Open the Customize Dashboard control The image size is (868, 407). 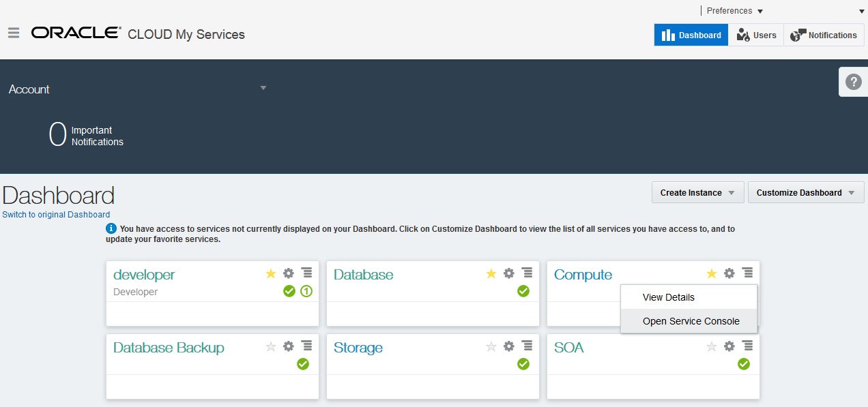point(805,192)
